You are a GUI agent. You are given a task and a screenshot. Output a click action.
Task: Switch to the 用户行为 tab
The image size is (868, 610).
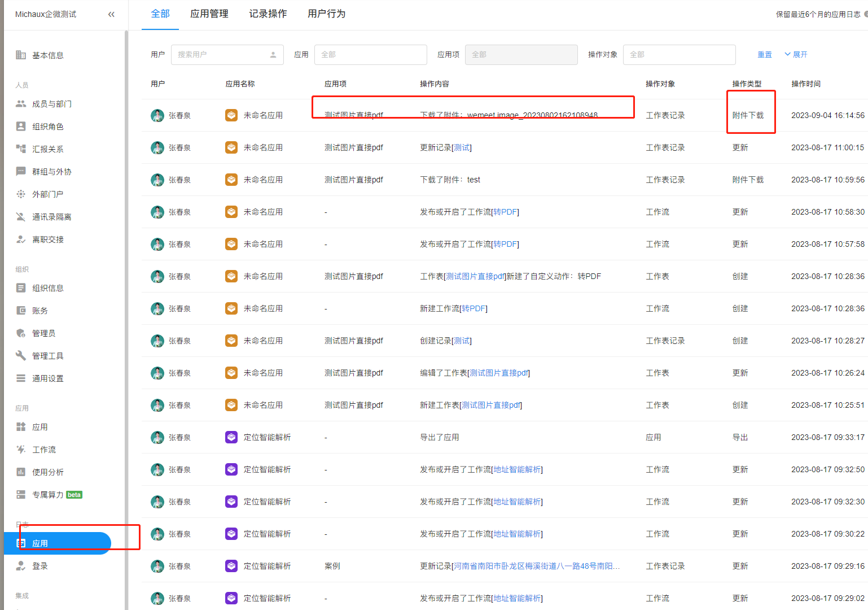[x=326, y=14]
